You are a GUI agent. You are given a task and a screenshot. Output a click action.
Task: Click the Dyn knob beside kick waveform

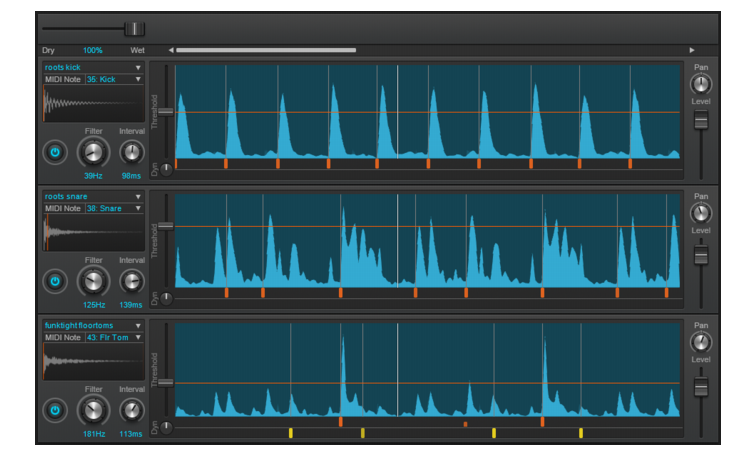coord(166,169)
